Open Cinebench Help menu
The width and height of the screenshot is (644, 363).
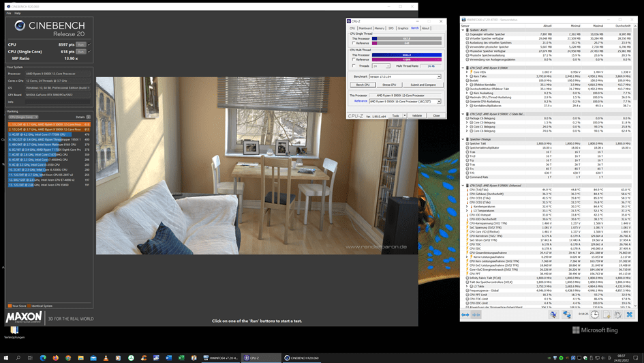pos(18,13)
